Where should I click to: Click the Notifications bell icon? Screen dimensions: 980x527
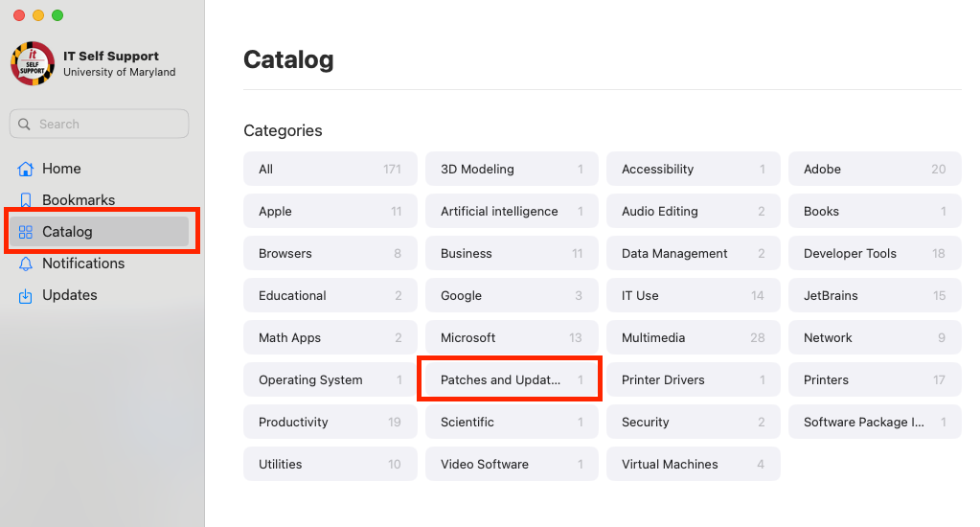pos(26,263)
